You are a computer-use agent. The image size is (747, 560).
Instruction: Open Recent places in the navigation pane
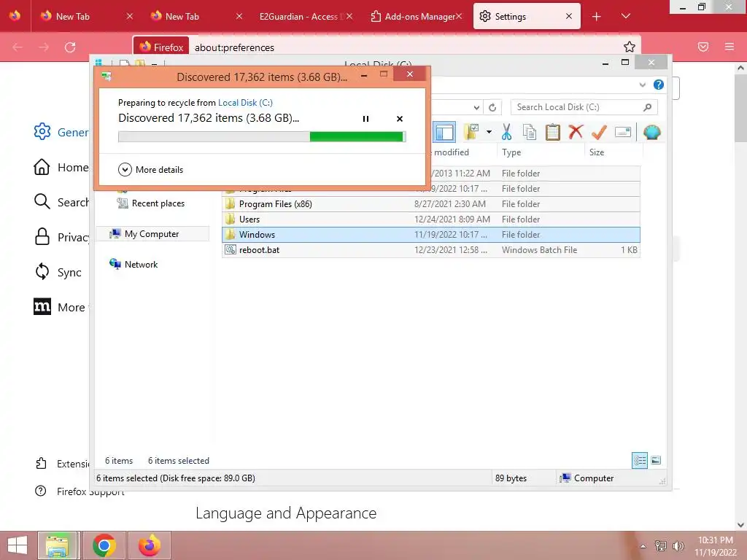[x=151, y=203]
